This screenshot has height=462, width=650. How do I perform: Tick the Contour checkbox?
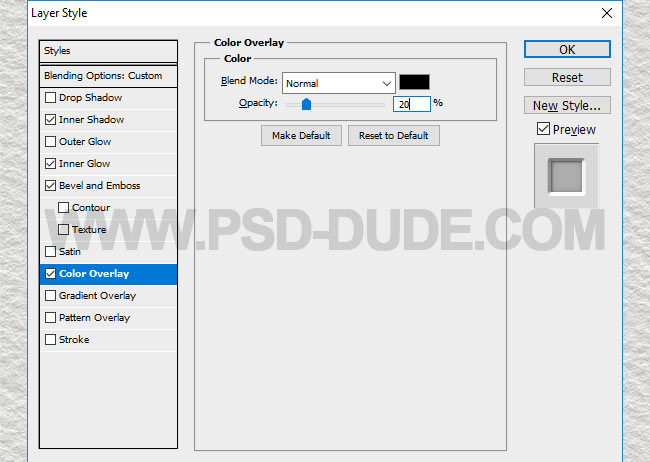[63, 207]
